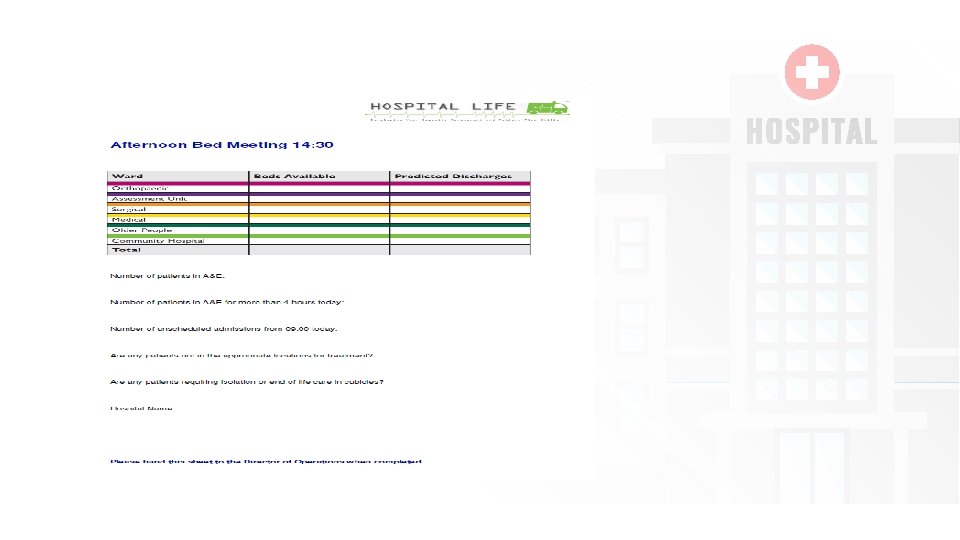The height and width of the screenshot is (540, 960).
Task: Click the Predicted Discharges cell for Older People
Action: point(460,230)
